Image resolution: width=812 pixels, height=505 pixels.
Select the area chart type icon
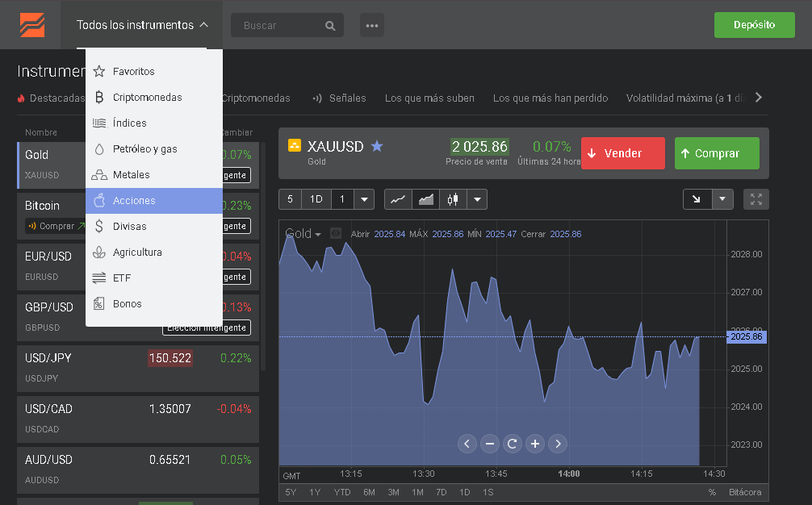[x=425, y=199]
